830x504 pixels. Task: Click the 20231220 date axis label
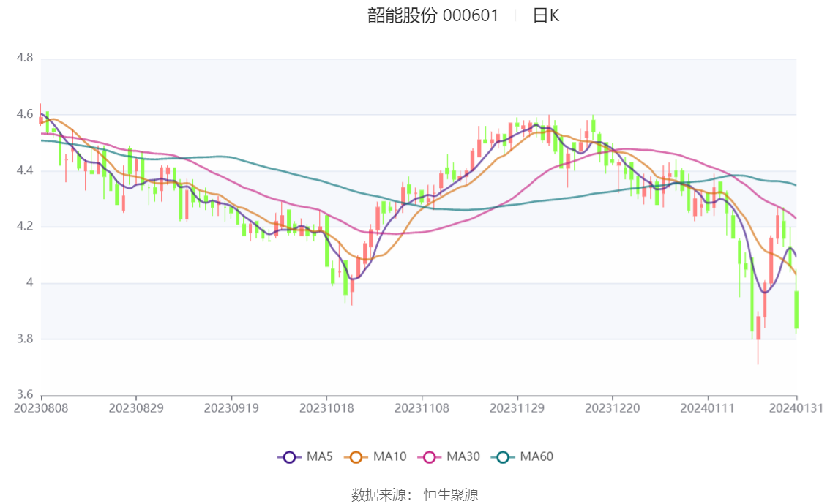[x=613, y=408]
